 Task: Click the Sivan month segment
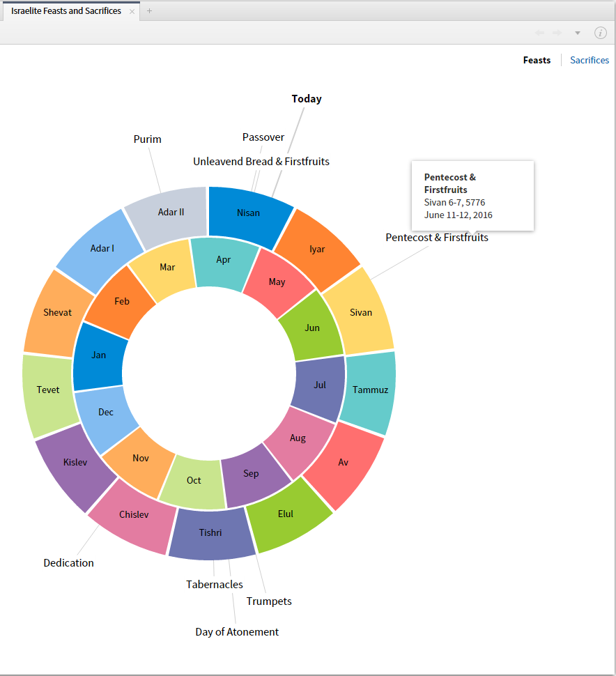point(361,313)
